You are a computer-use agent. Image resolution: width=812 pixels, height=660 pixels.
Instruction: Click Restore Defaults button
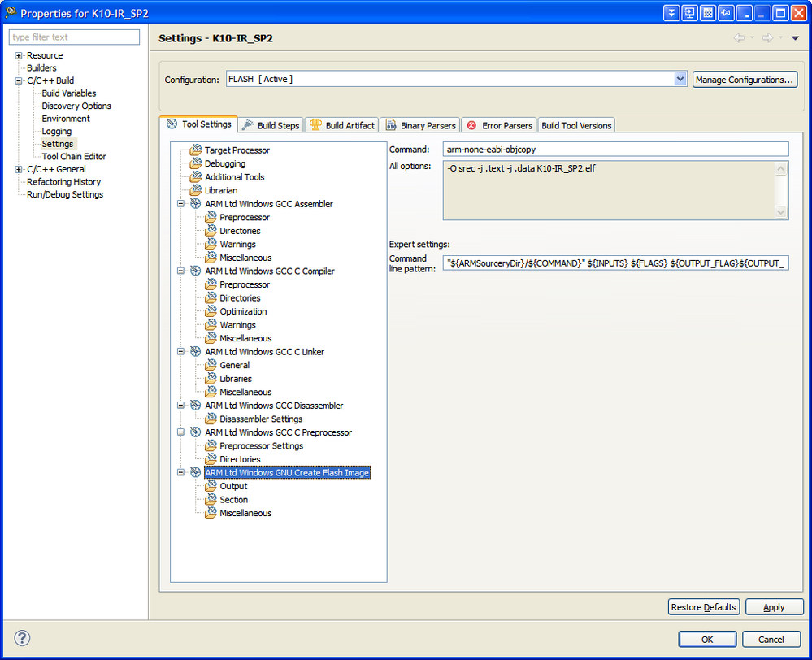(703, 607)
